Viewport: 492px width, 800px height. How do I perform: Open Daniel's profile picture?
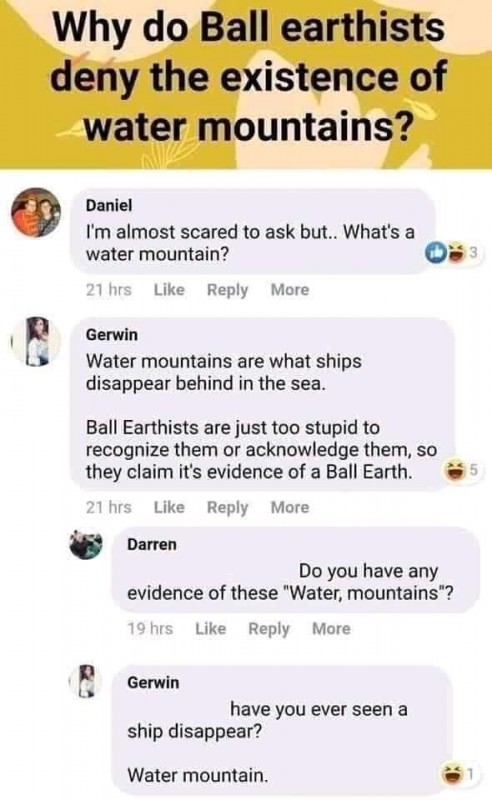pos(36,212)
